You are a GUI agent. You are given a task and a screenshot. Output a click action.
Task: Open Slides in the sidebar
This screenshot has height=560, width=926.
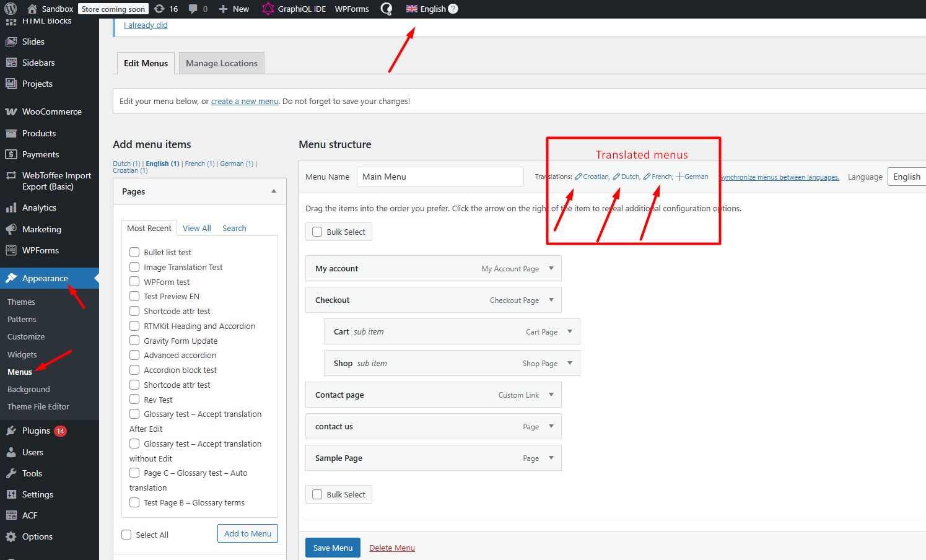click(33, 42)
